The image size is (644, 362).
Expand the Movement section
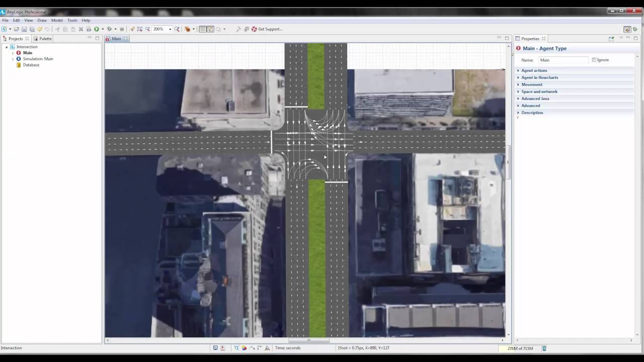(x=532, y=84)
